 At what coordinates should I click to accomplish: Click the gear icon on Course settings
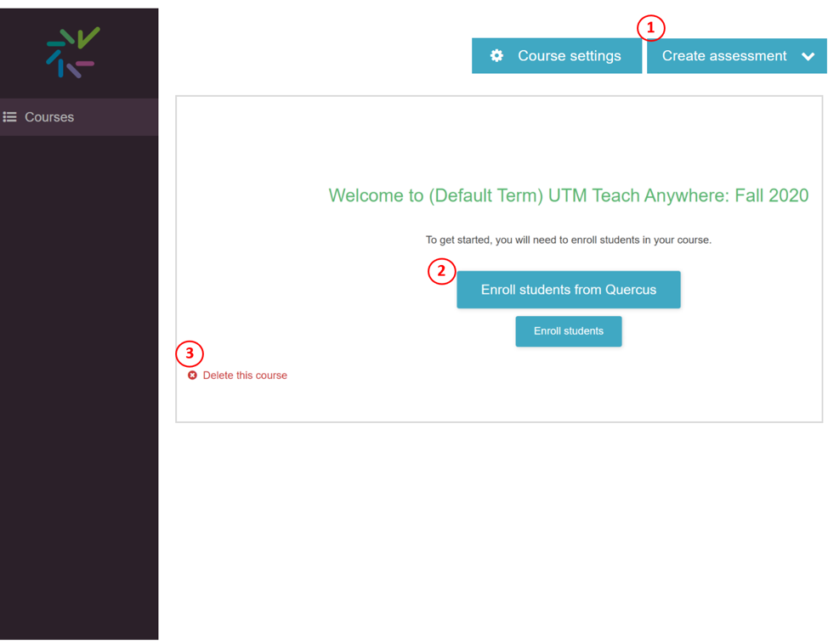pyautogui.click(x=496, y=55)
